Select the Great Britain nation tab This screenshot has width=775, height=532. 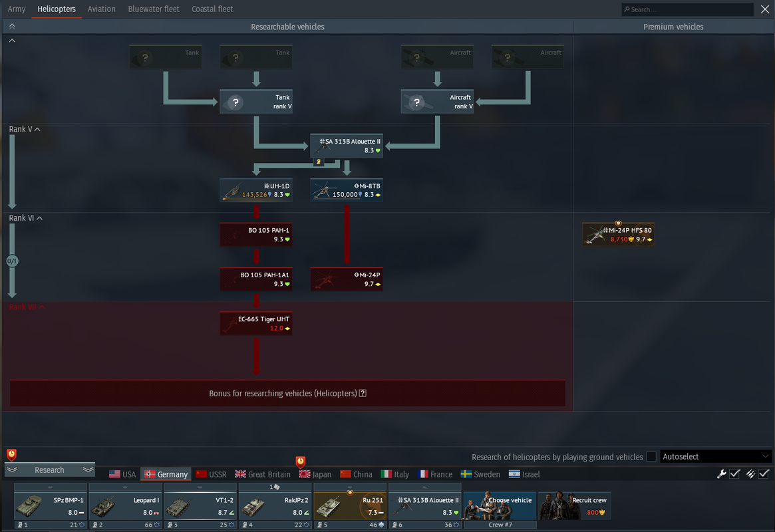[263, 474]
